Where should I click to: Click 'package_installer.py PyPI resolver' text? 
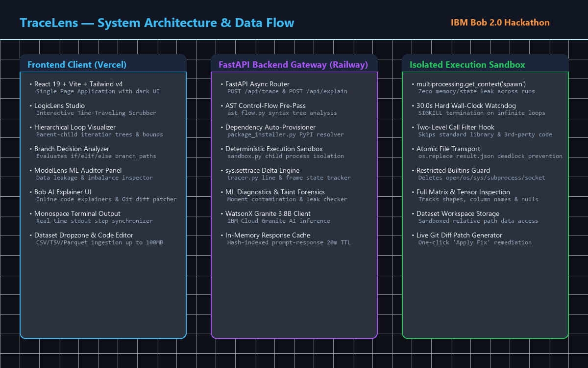(286, 134)
